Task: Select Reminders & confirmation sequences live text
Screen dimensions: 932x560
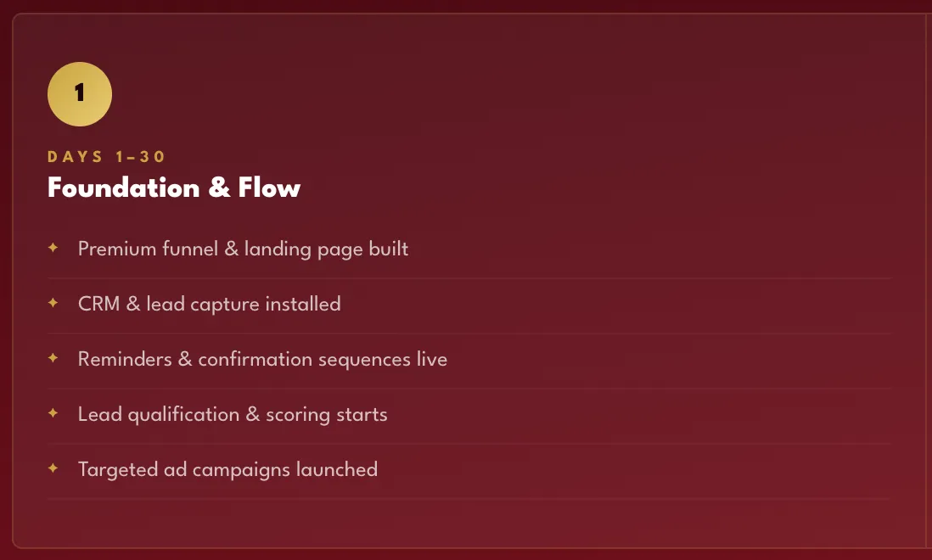Action: coord(262,359)
